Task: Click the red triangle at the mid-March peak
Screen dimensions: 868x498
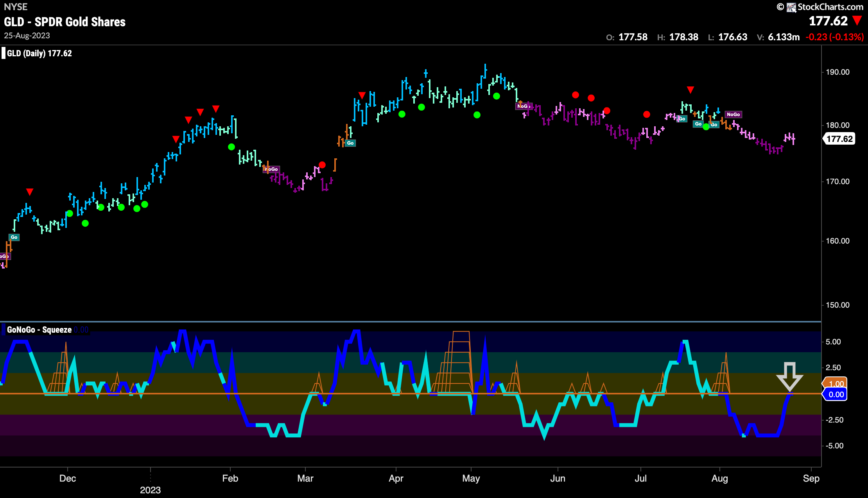Action: [362, 95]
